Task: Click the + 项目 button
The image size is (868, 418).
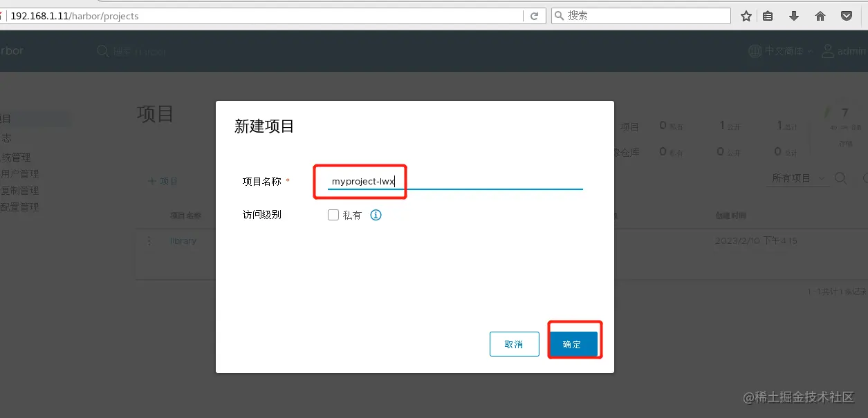Action: 163,181
